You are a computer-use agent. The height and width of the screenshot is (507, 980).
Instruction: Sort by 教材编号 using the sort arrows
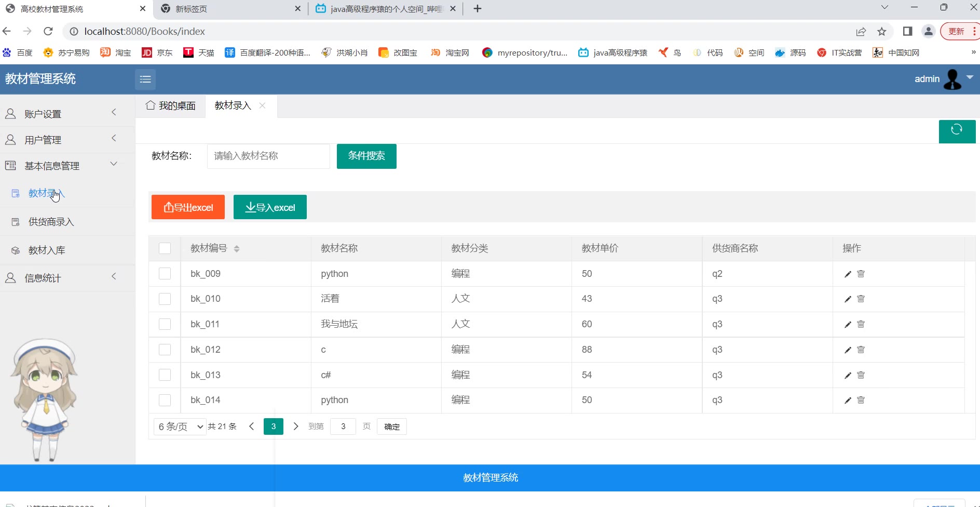(x=237, y=249)
